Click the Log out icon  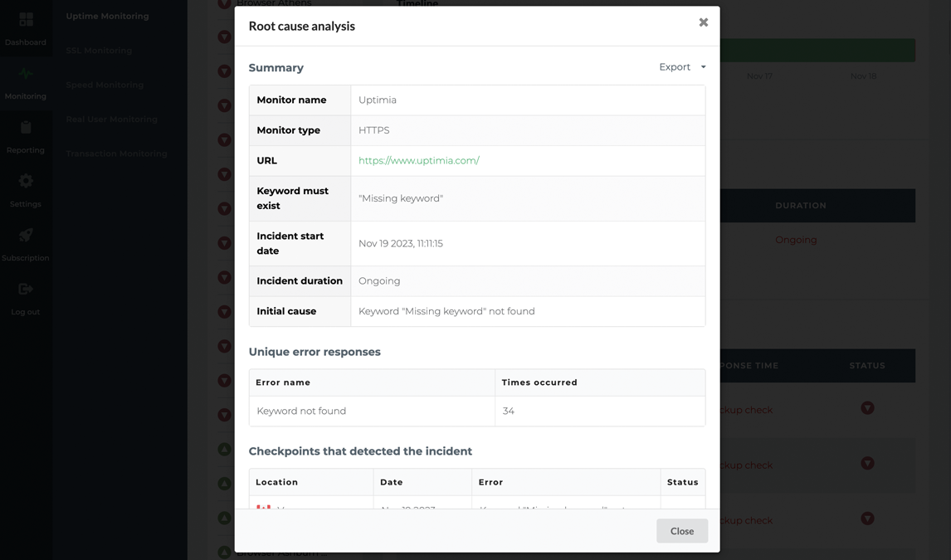[26, 290]
